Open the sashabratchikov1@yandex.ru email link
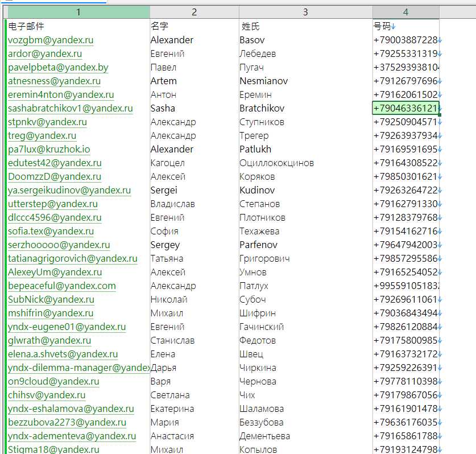 tap(71, 109)
